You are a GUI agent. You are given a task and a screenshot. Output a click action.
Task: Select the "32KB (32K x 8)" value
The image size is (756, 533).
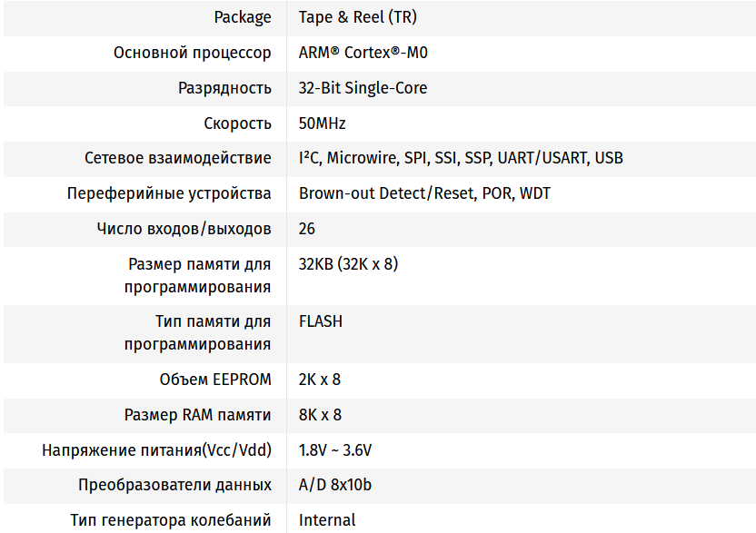[x=348, y=264]
